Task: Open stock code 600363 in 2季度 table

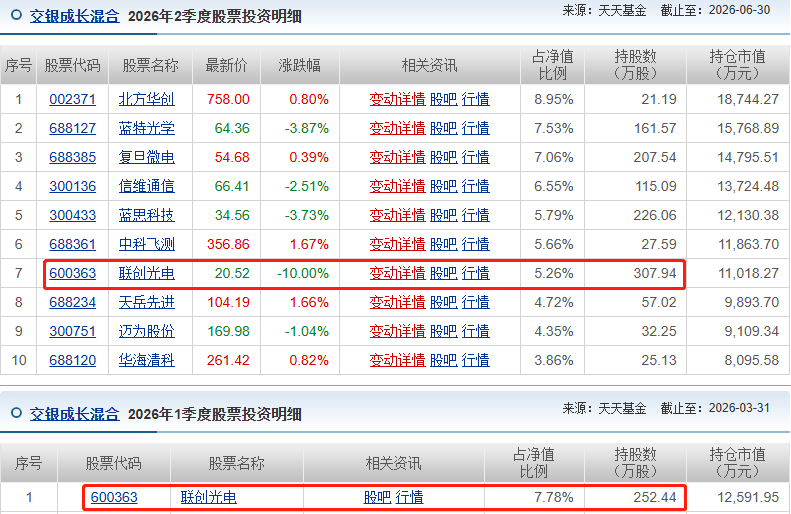Action: tap(73, 273)
